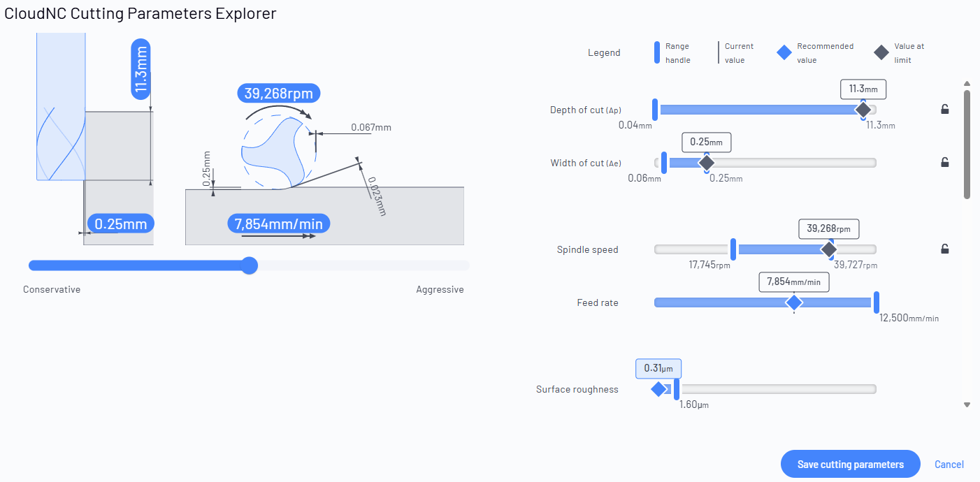This screenshot has width=980, height=482.
Task: Click the scroll up arrow of parameters panel
Action: point(967,83)
